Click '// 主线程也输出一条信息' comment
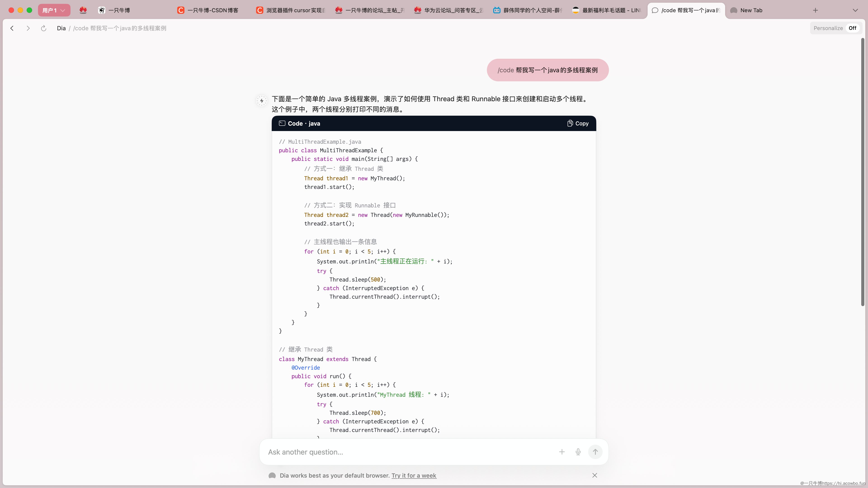The width and height of the screenshot is (868, 488). (340, 242)
